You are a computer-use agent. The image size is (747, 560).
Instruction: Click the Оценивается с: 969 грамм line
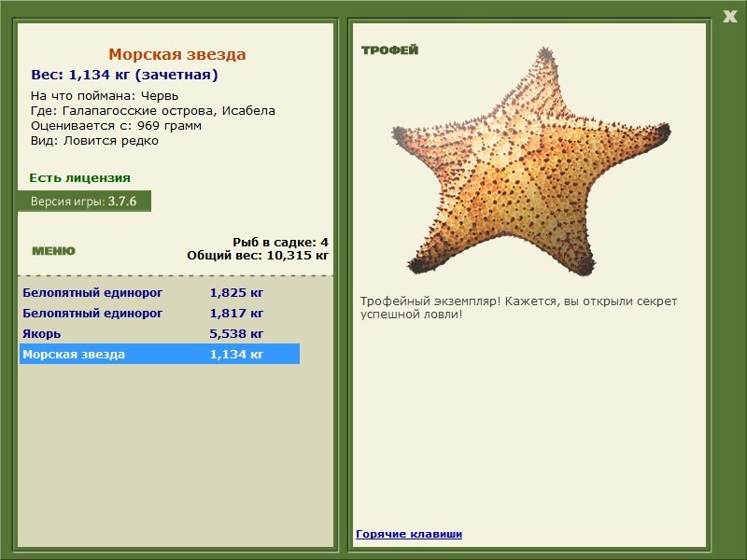pos(116,126)
